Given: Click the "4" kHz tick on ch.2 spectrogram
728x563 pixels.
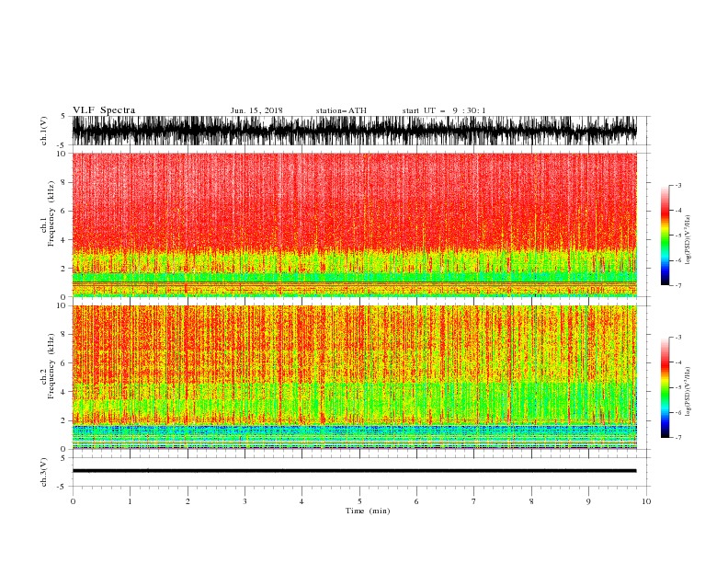Looking at the screenshot, I should [x=63, y=392].
